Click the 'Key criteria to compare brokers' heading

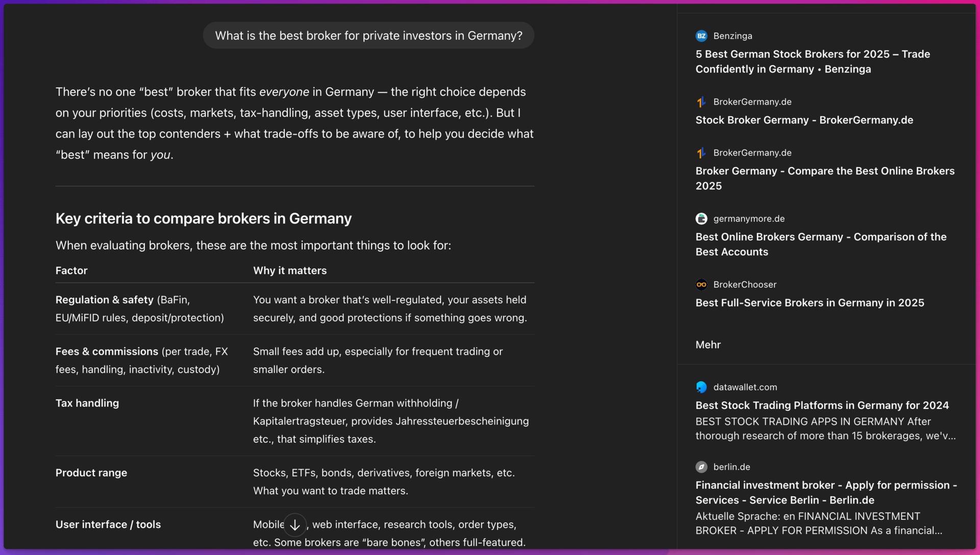tap(203, 219)
